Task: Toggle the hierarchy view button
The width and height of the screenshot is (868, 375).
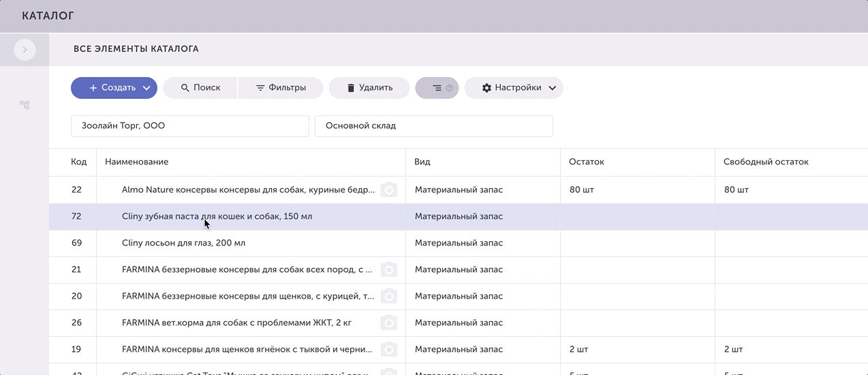Action: pos(437,88)
